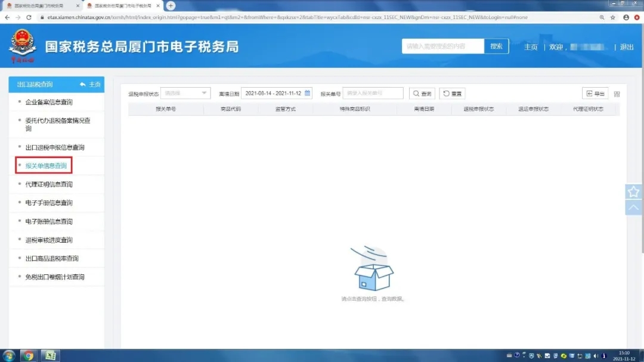Export results with the 导出 button
The width and height of the screenshot is (644, 362).
tap(595, 94)
